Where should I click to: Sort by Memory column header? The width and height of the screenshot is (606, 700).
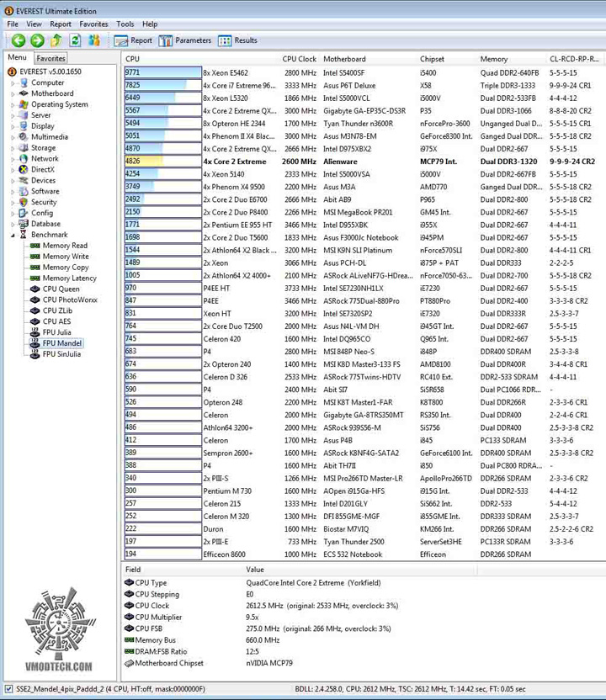[493, 59]
